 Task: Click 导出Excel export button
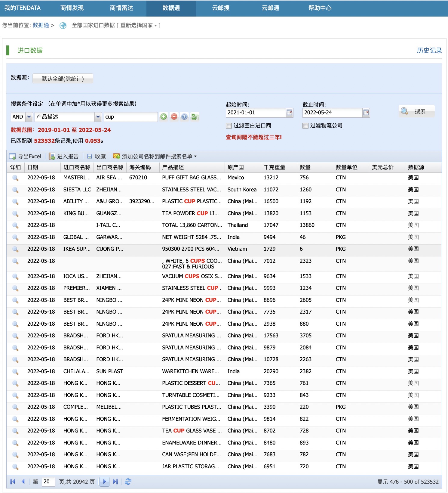tap(25, 157)
